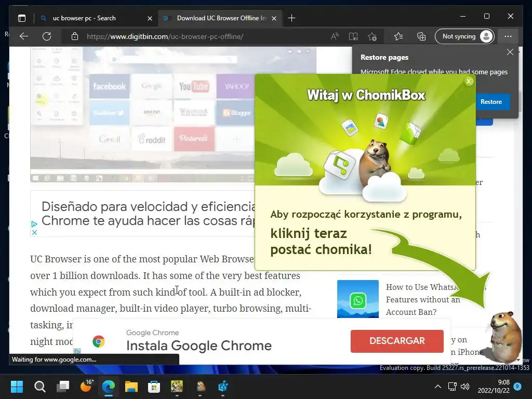Click the DESCARGAR Chrome button
This screenshot has height=399, width=532.
(397, 341)
